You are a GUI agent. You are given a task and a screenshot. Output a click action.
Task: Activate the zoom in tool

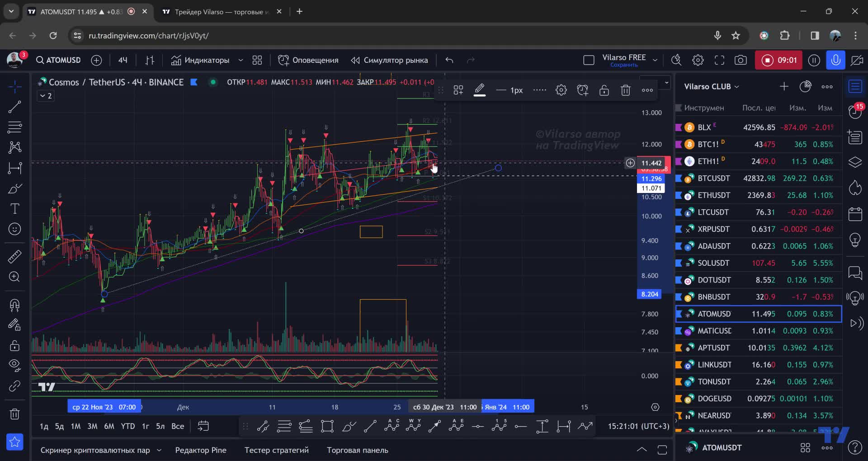coord(14,277)
